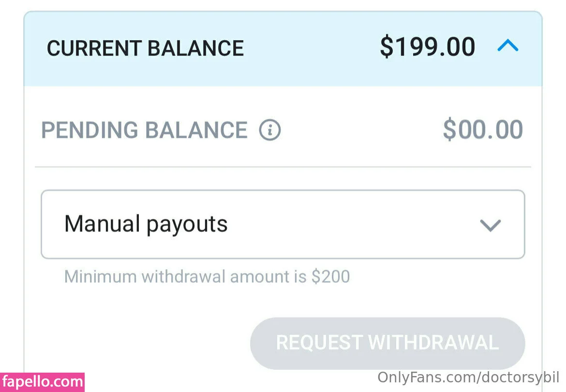Screen dimensions: 566x392
Task: Click the word WITHDRAWAL on the button
Action: coord(433,343)
